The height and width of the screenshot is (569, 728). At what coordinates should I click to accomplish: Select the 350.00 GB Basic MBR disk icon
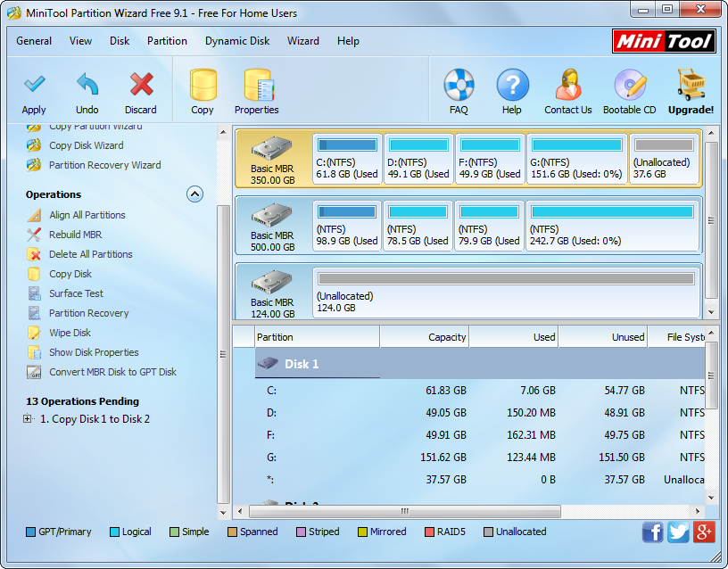272,149
